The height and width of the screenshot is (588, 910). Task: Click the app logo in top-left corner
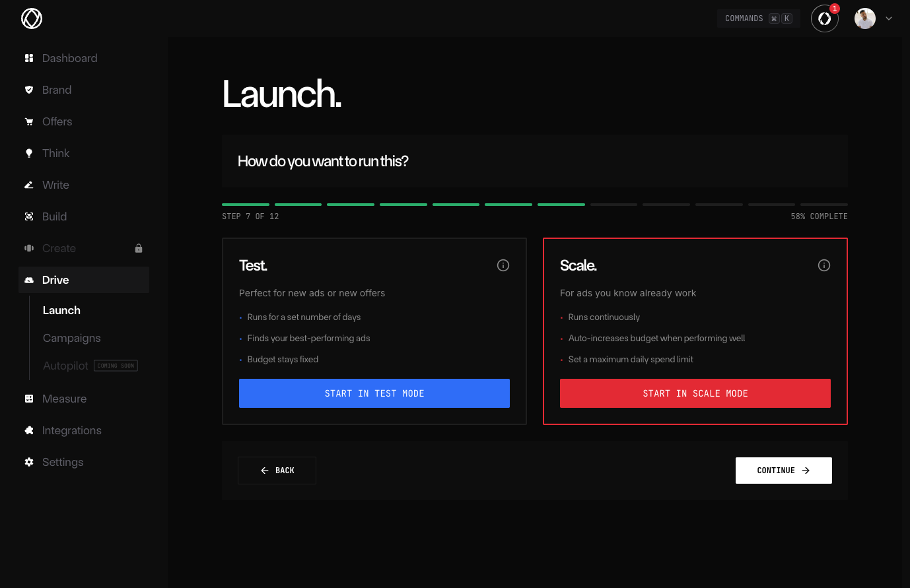tap(32, 18)
